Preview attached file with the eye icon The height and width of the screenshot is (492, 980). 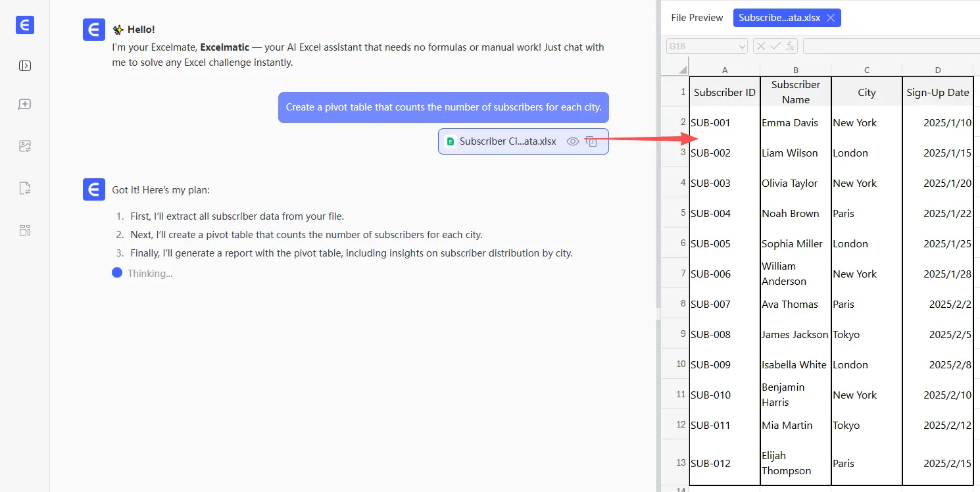[x=573, y=141]
